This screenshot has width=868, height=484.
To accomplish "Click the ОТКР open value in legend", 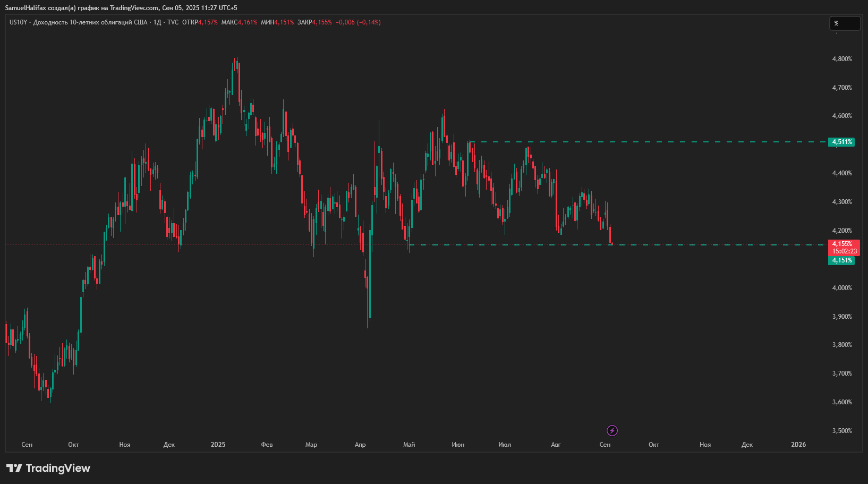I will [x=208, y=22].
